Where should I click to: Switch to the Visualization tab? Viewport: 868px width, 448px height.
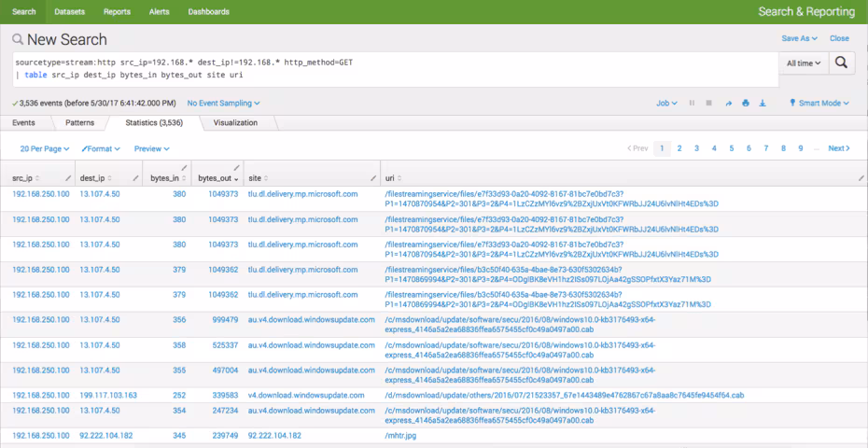tap(235, 122)
